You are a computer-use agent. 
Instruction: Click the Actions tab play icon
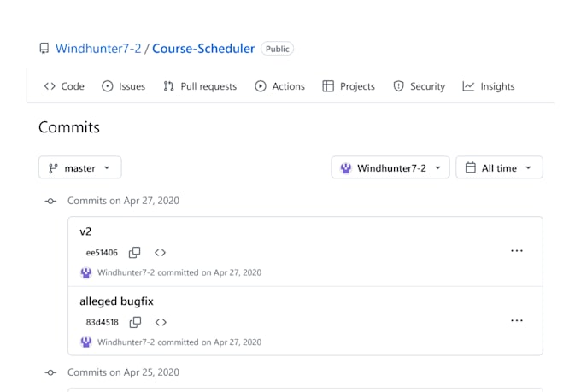click(x=261, y=86)
